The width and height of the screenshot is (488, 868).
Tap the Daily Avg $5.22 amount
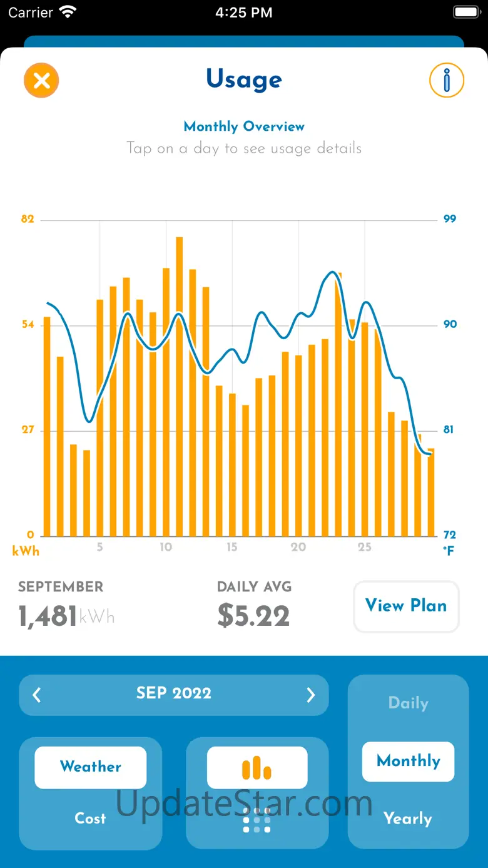[253, 616]
